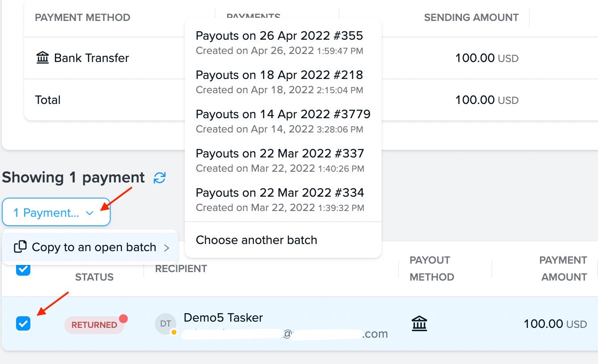
Task: Click 'Copy to an open batch'
Action: click(94, 246)
